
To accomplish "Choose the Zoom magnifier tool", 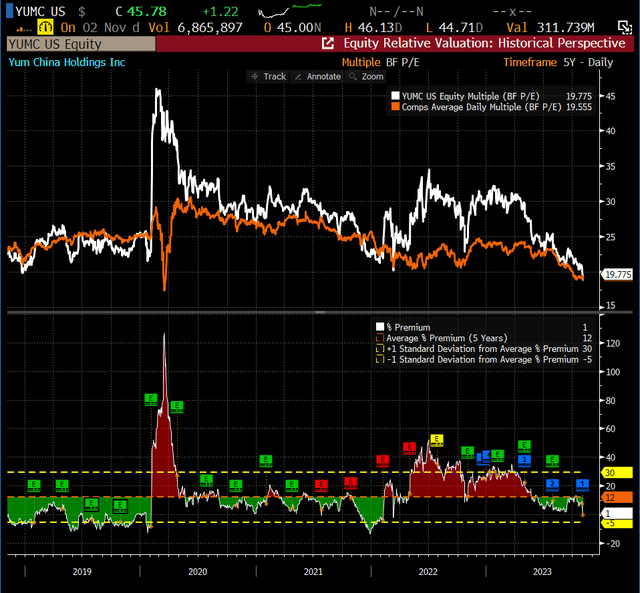I will point(366,76).
